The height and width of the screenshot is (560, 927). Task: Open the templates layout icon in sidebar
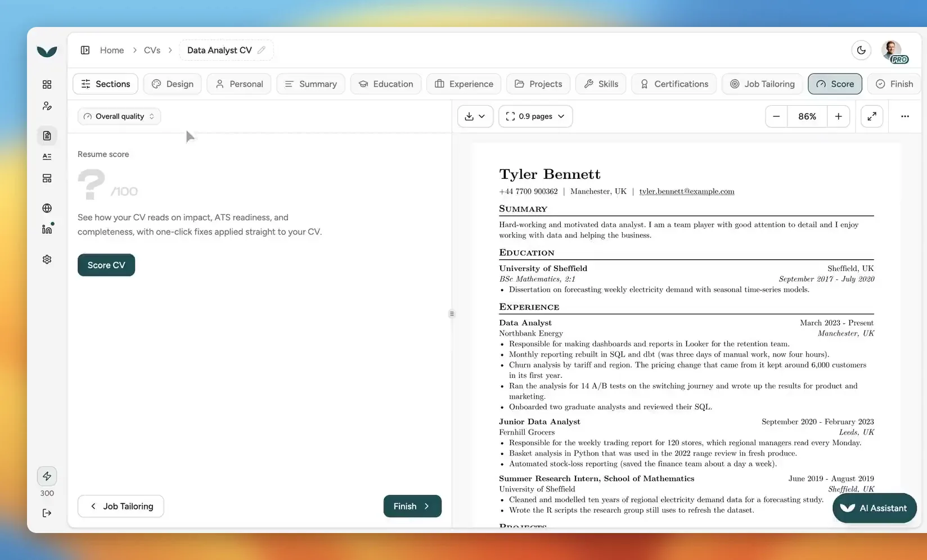coord(47,178)
